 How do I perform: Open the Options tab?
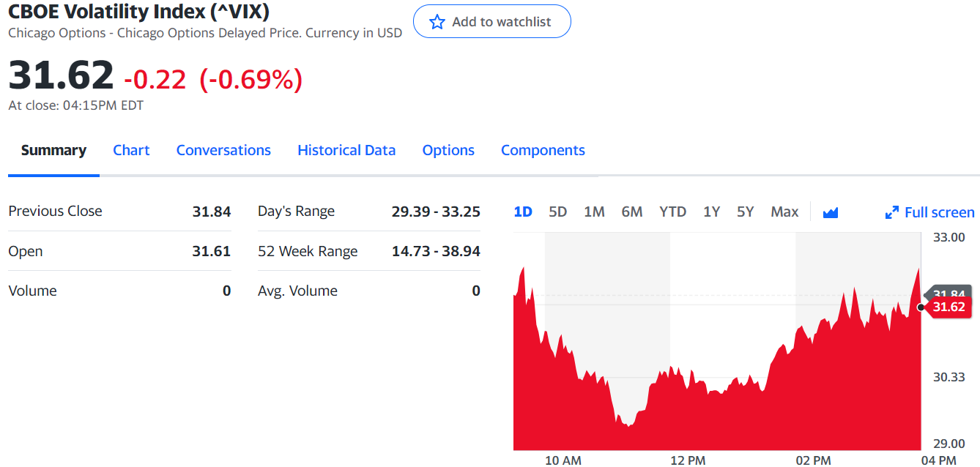point(448,150)
